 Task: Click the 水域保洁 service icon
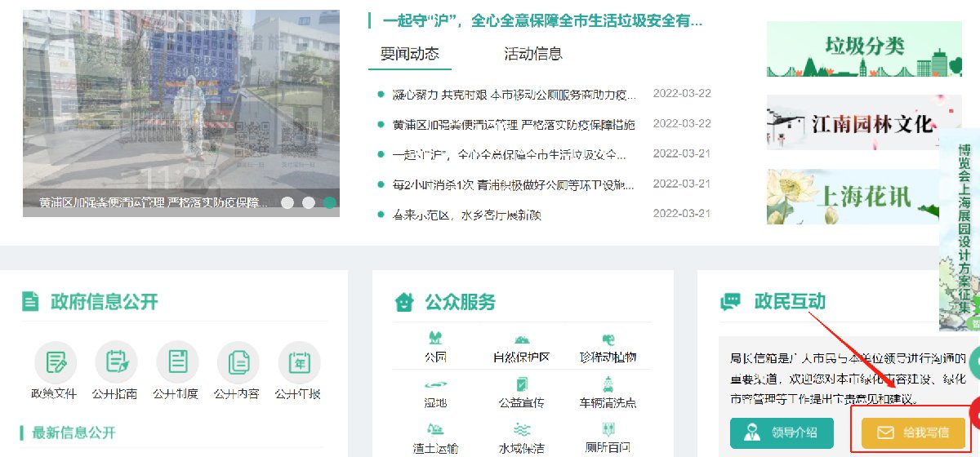point(521,429)
